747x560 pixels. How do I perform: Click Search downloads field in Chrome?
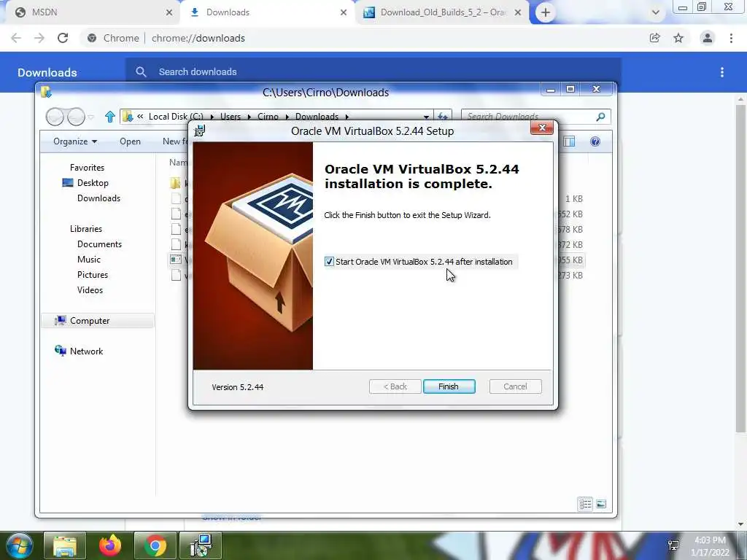(x=373, y=72)
